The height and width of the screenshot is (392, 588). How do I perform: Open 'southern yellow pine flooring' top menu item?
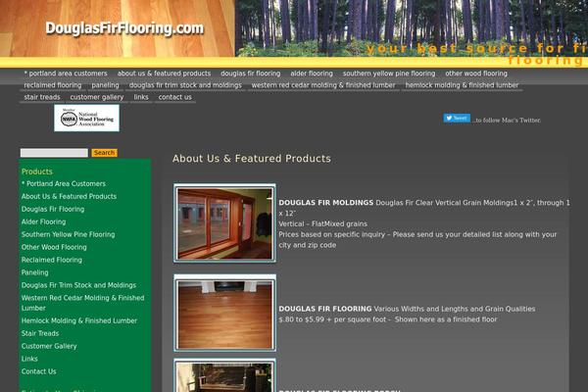click(389, 73)
